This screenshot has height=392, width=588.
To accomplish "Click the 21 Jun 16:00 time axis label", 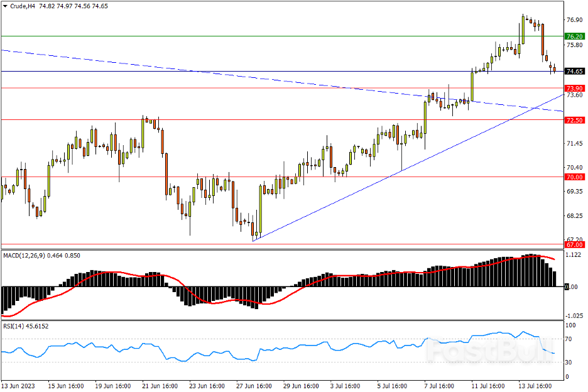I will (161, 385).
